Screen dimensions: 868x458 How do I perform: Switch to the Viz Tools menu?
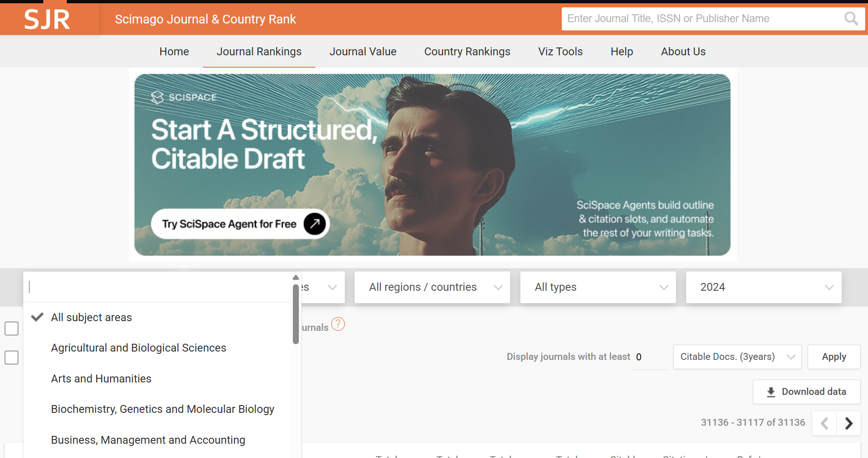click(560, 52)
